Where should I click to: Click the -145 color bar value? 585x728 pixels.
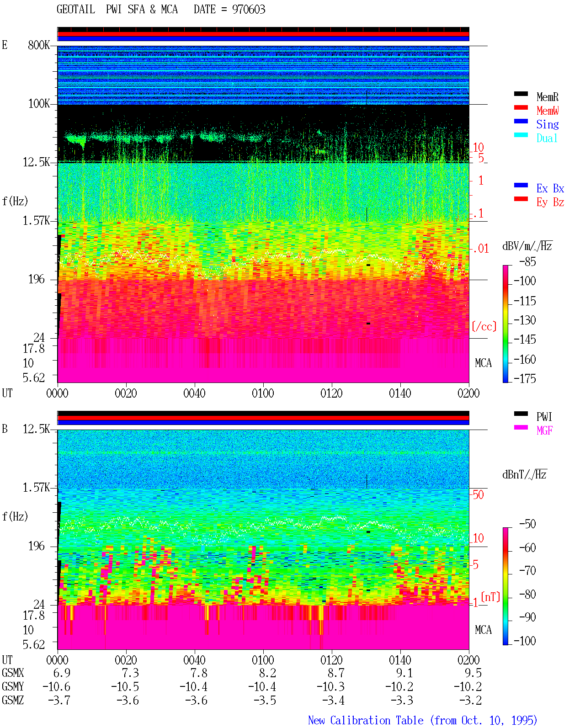525,340
